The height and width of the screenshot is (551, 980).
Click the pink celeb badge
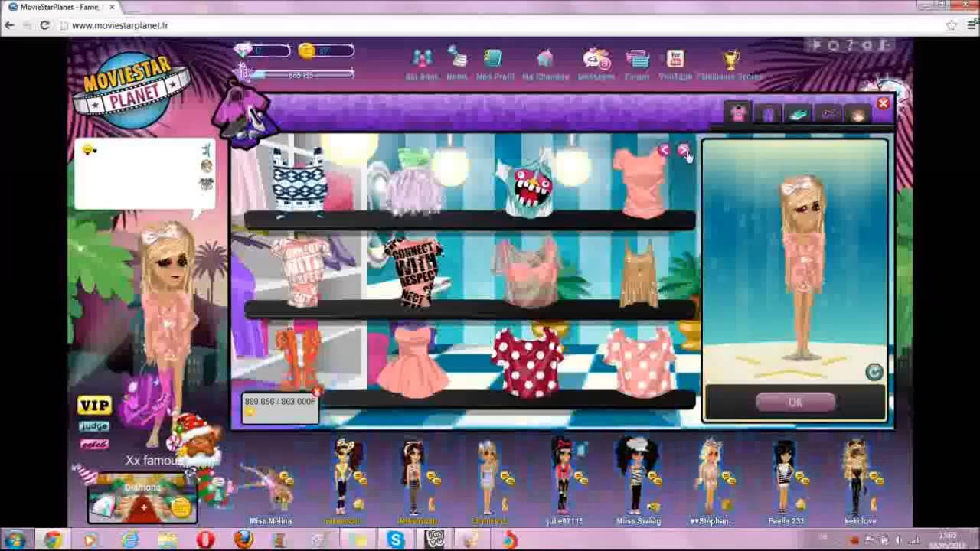coord(93,445)
